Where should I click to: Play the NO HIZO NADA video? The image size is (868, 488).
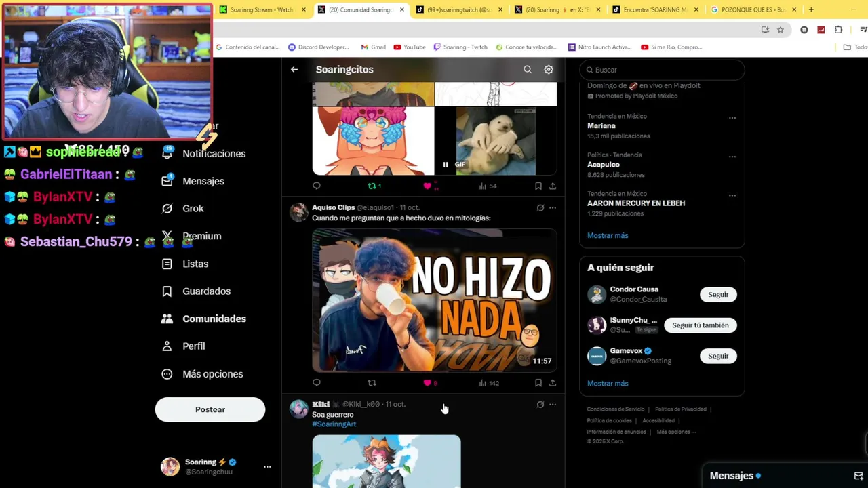tap(435, 300)
